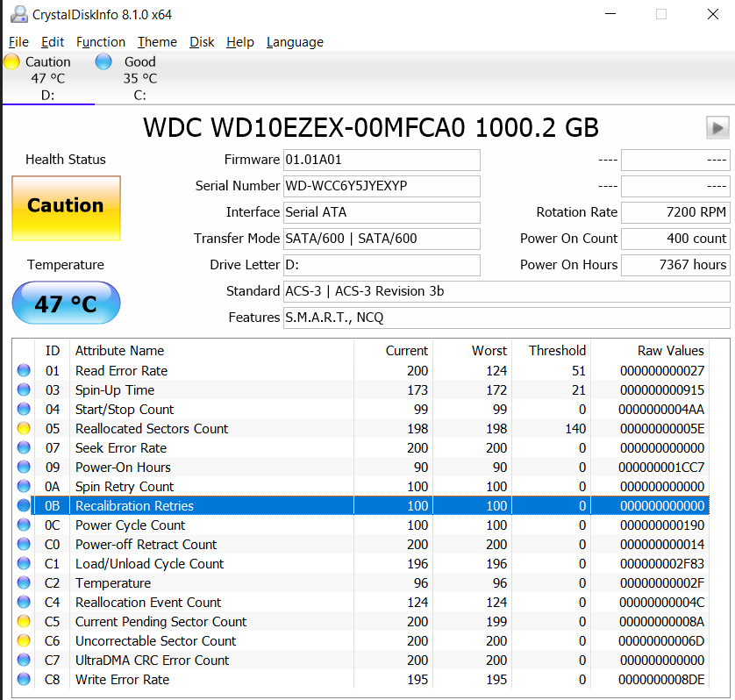Viewport: 735px width, 700px height.
Task: Click the Raw Values column header
Action: 650,351
